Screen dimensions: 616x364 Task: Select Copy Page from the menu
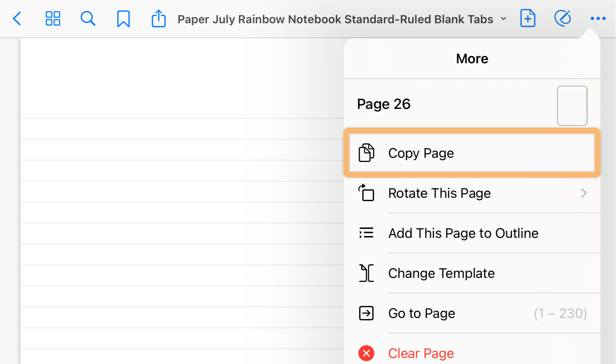(x=472, y=153)
